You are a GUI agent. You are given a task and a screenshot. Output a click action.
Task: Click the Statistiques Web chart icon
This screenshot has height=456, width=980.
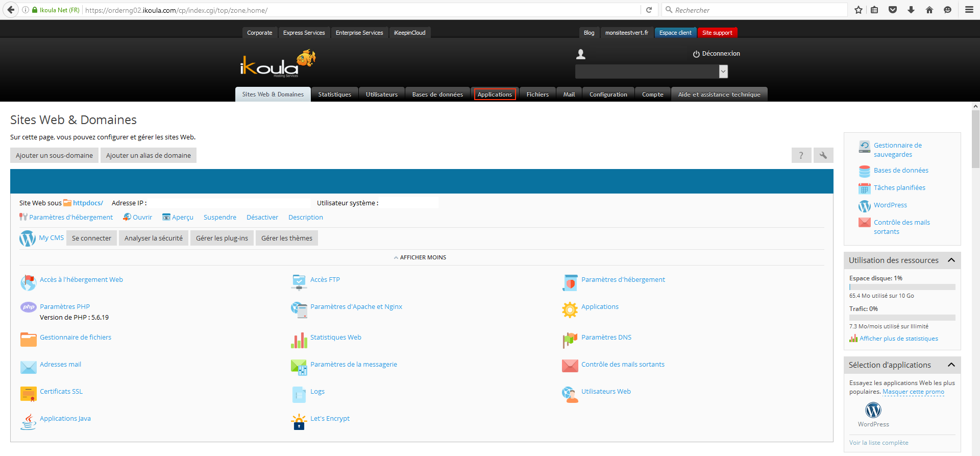click(299, 340)
